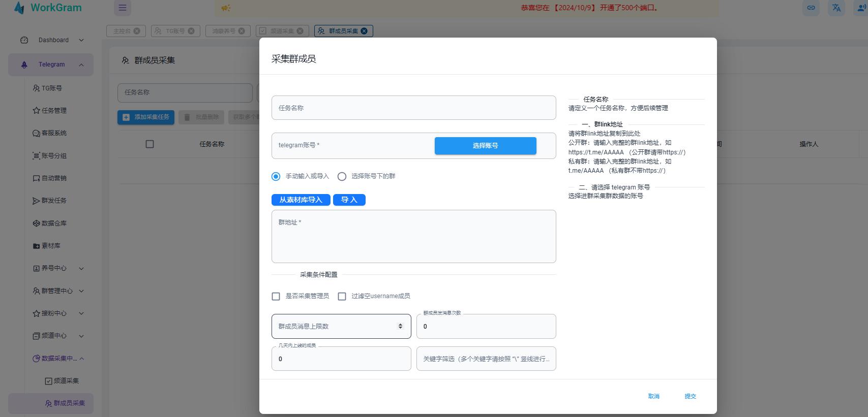Click the 任务管理 star icon
Screen dimensions: 868x417
coord(36,110)
